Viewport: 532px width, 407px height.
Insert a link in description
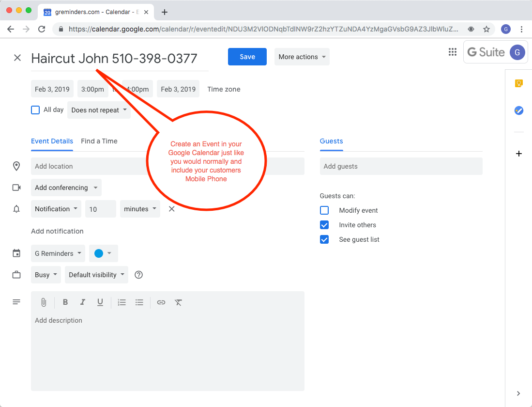click(161, 302)
